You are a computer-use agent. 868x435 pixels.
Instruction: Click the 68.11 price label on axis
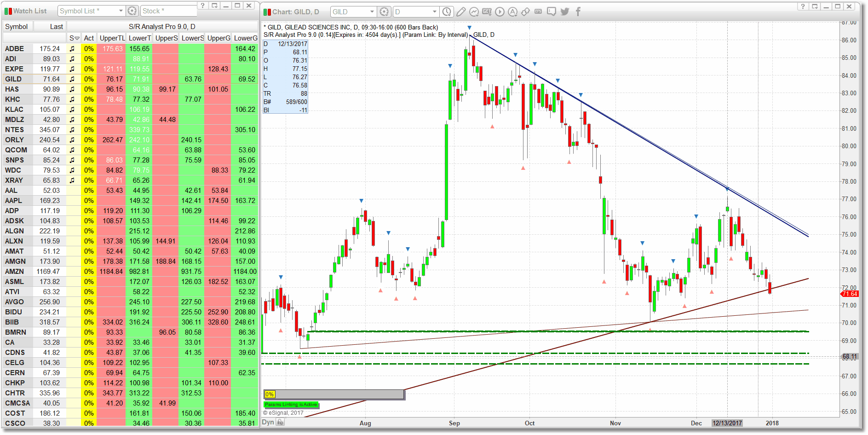(x=849, y=357)
